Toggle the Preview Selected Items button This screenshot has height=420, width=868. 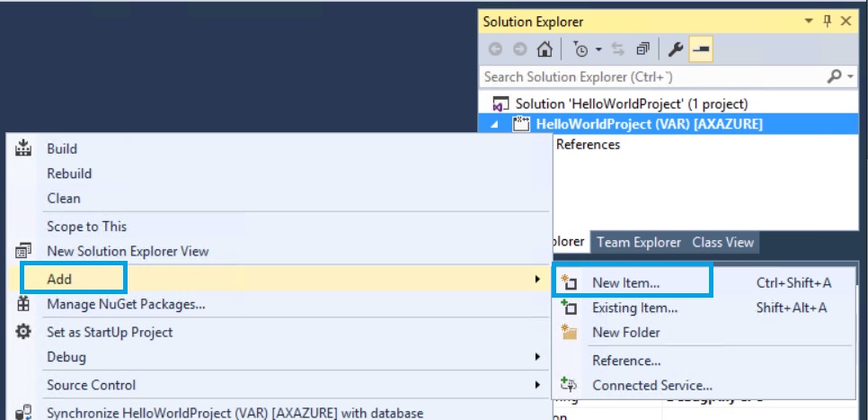pos(701,49)
